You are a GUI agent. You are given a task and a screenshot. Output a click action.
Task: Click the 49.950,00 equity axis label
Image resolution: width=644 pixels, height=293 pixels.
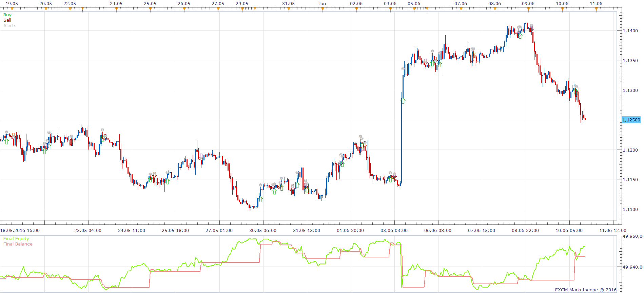tap(633, 236)
